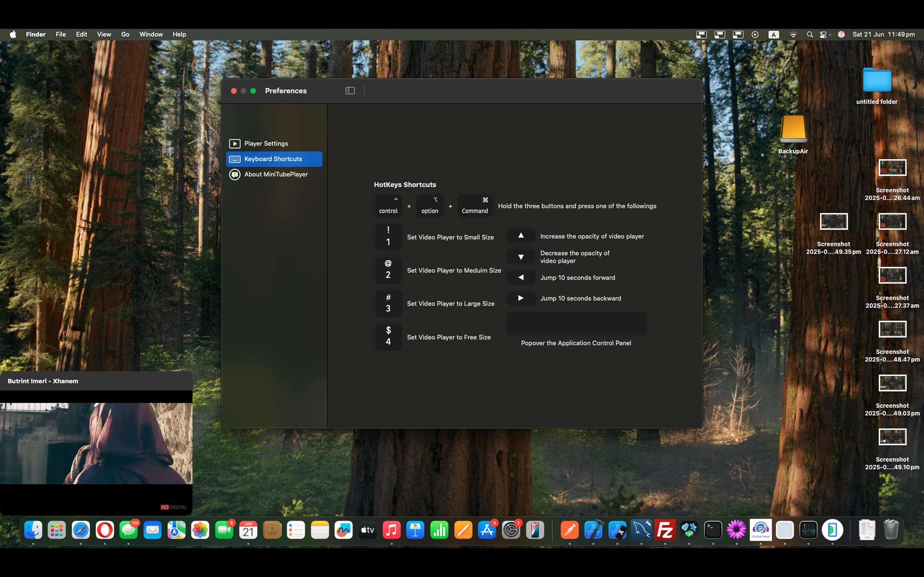Image resolution: width=924 pixels, height=577 pixels.
Task: Open FileZilla from the Dock
Action: click(665, 530)
